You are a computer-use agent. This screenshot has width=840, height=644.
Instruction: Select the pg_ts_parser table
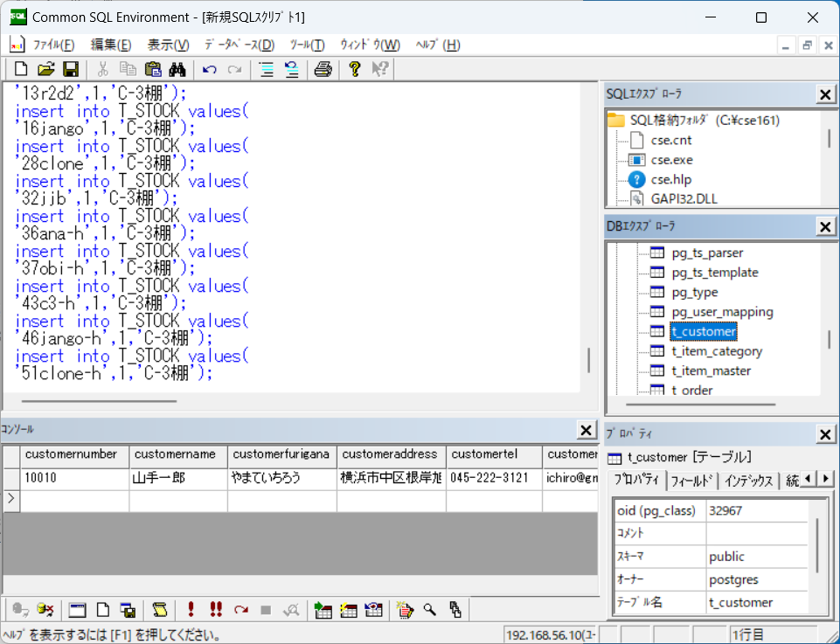pos(707,253)
